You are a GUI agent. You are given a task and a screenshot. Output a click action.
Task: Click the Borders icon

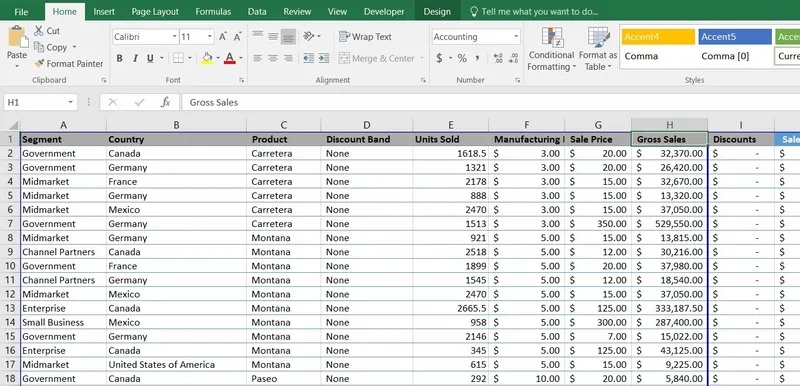(x=178, y=58)
